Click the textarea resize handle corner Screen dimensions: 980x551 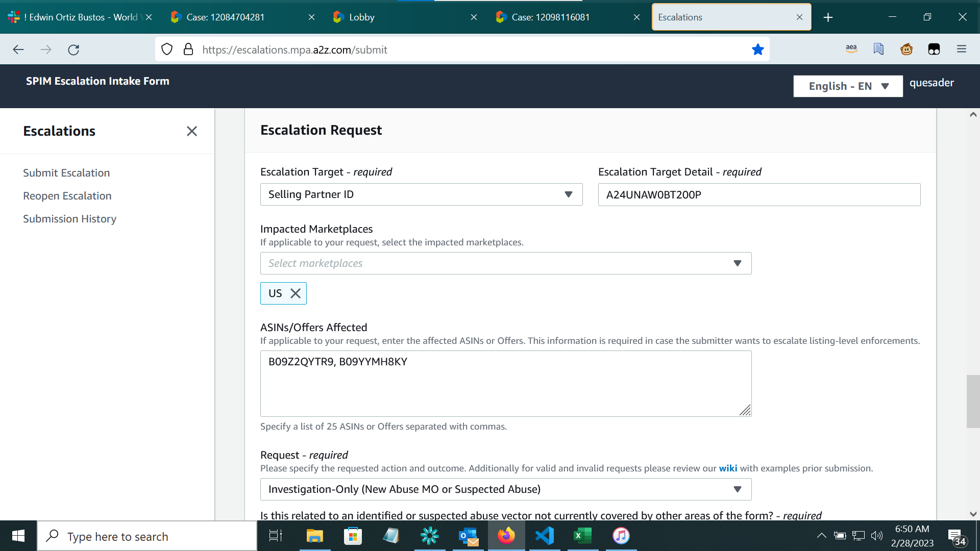[x=745, y=410]
